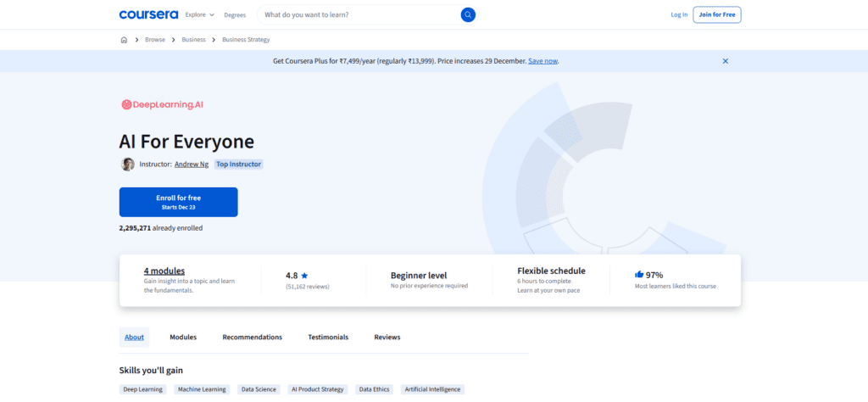Image resolution: width=868 pixels, height=402 pixels.
Task: Click the Log In link
Action: [x=679, y=15]
